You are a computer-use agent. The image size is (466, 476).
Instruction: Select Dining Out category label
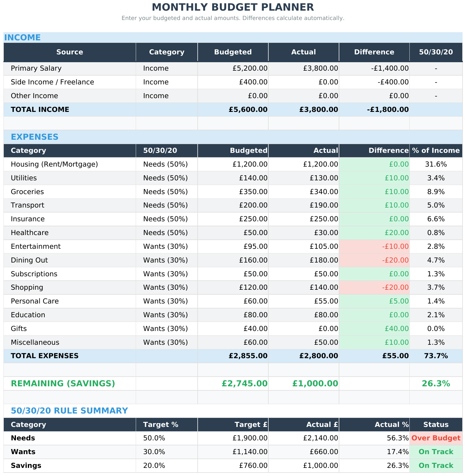point(70,260)
